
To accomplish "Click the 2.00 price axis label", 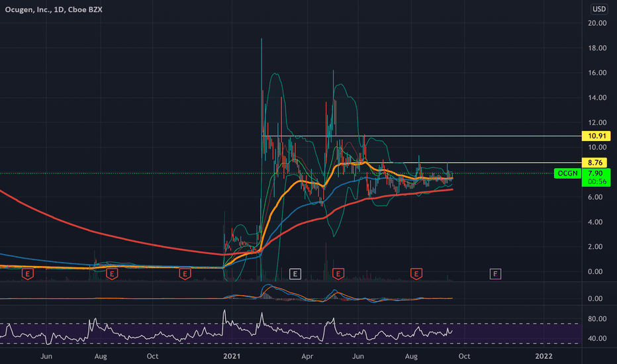I will [x=595, y=247].
